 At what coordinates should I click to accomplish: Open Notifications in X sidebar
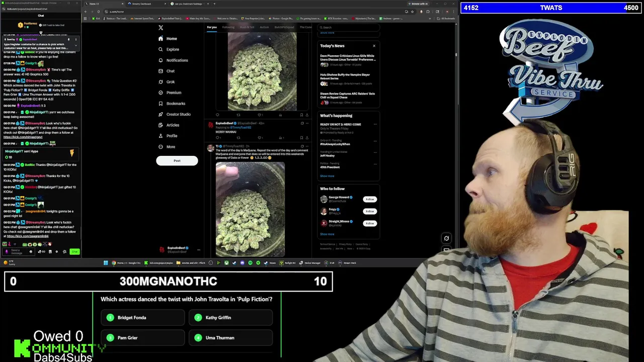(x=173, y=60)
